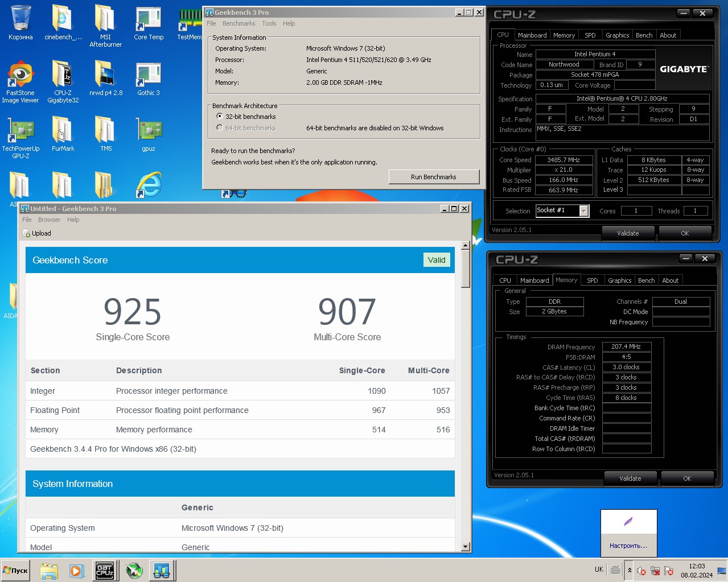
Task: Open File menu in Untitled Geekbench window
Action: click(27, 220)
